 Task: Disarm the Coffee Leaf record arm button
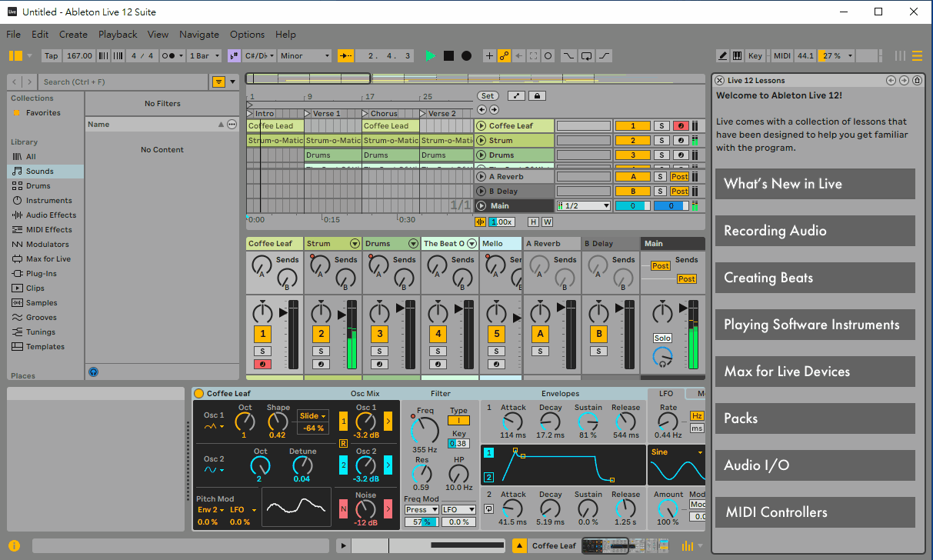point(680,126)
